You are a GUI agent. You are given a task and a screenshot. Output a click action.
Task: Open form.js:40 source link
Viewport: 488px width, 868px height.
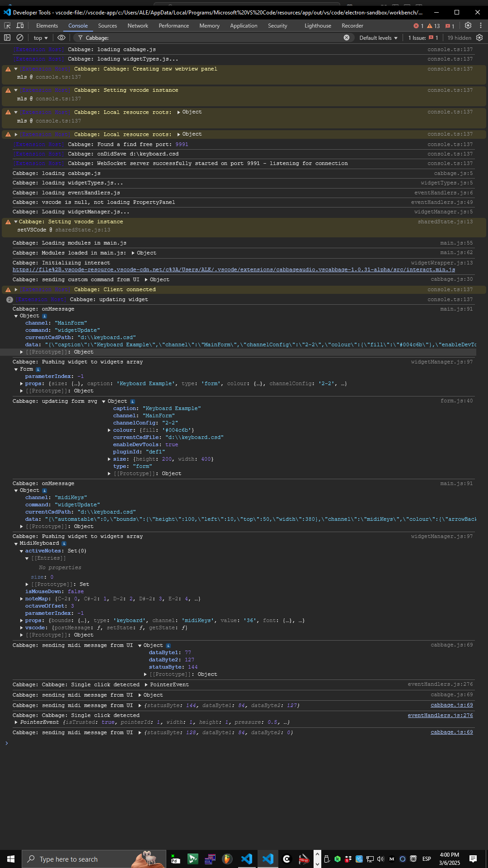(457, 401)
